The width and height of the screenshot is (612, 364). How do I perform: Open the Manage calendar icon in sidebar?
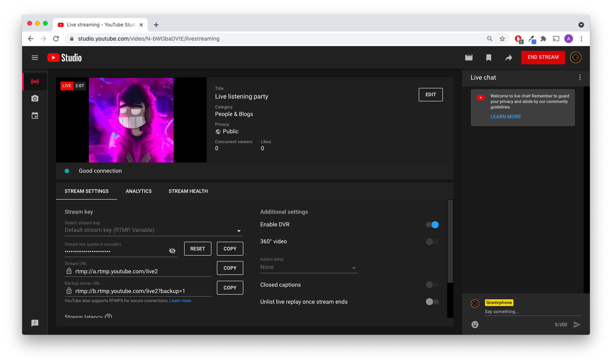(35, 116)
